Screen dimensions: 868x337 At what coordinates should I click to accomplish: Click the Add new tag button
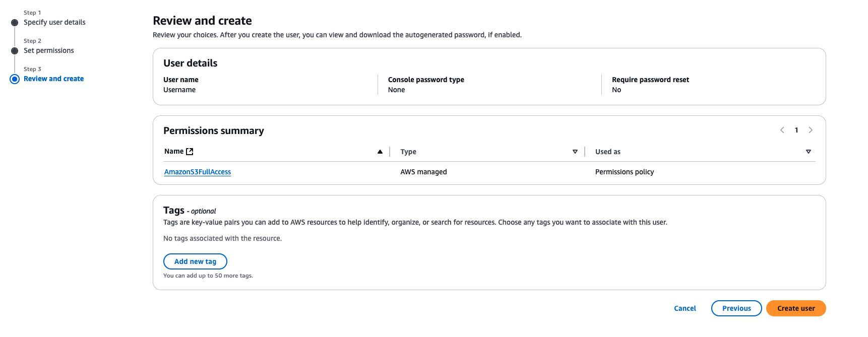(x=195, y=261)
